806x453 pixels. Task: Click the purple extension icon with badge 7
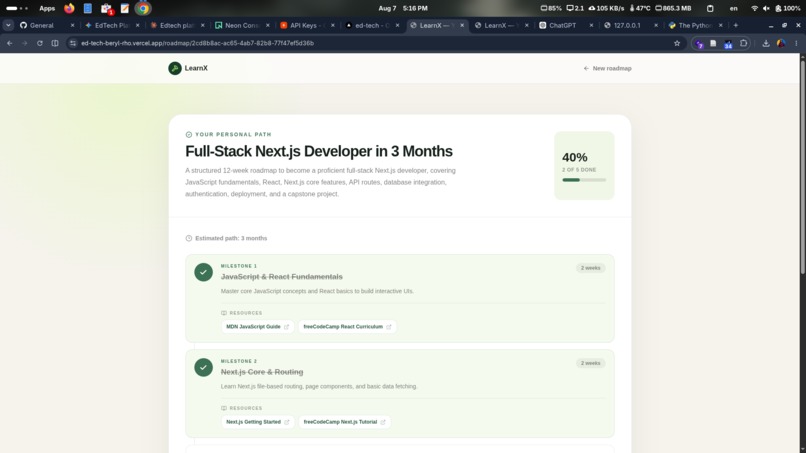click(699, 44)
